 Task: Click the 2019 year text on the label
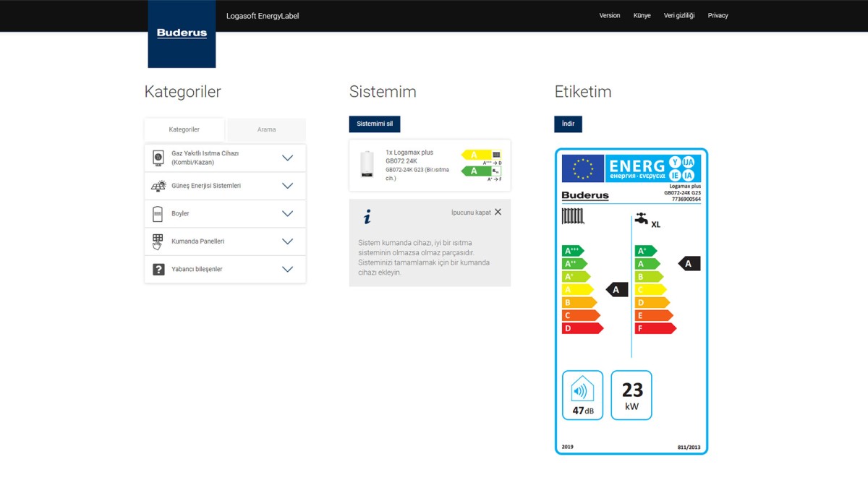(x=567, y=447)
